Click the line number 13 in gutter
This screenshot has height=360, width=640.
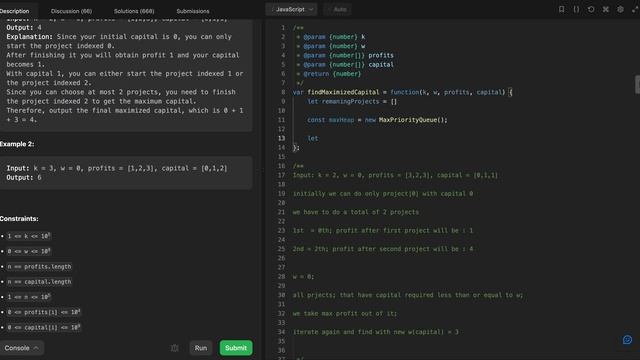coord(282,138)
